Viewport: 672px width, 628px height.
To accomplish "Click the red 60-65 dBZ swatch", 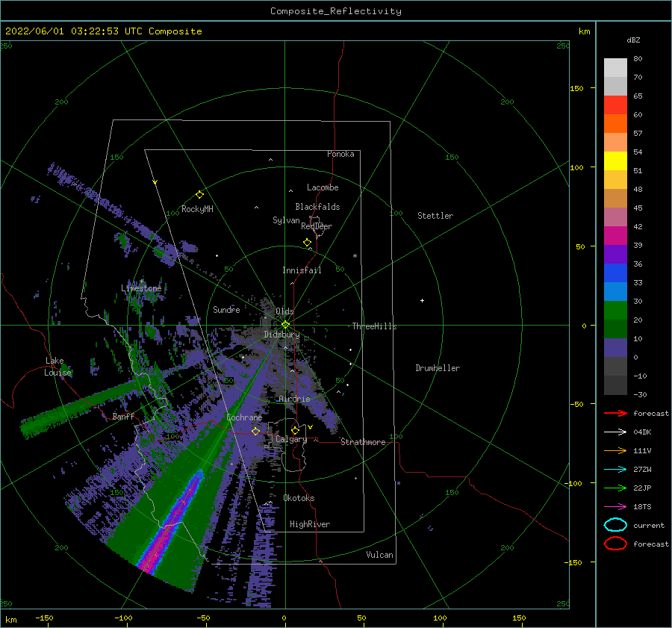I will pos(615,105).
